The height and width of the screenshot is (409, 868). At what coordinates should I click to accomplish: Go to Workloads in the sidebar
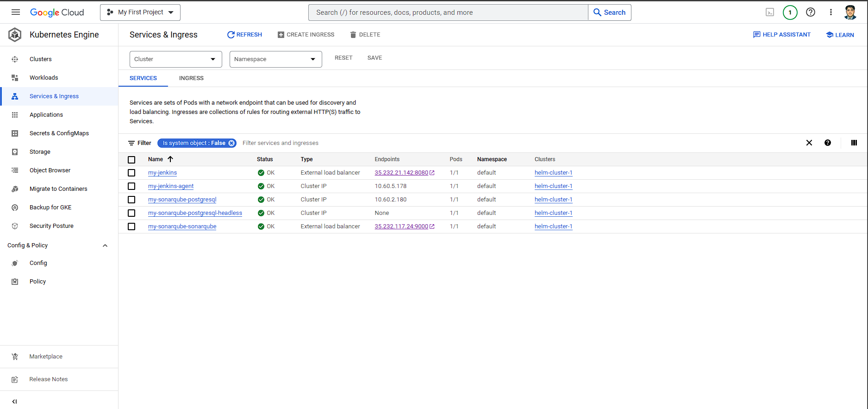coord(44,78)
